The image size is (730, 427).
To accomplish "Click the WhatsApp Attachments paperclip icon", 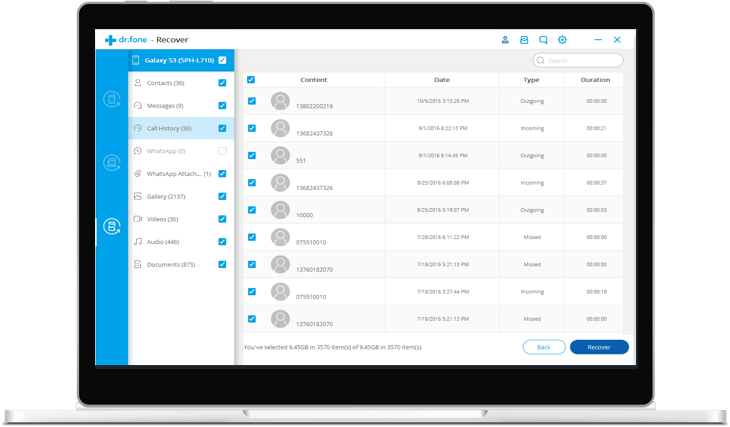I will 138,174.
